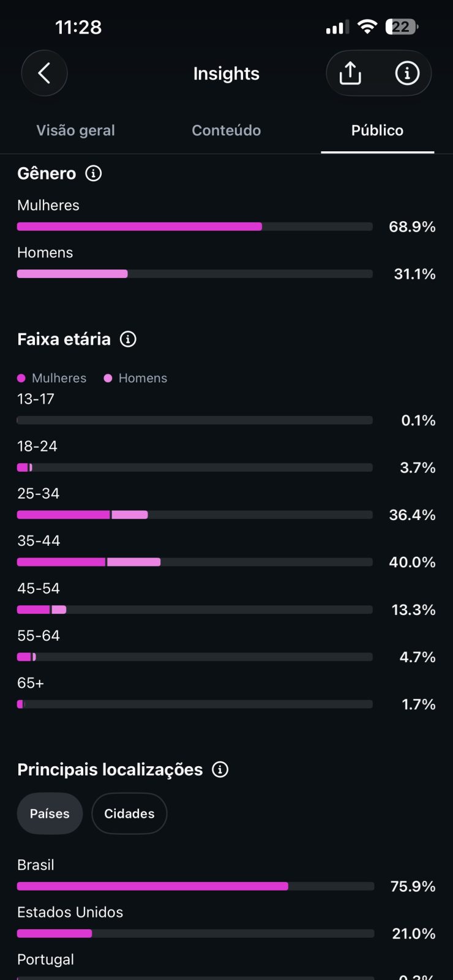453x980 pixels.
Task: Open info icon beside Gênero
Action: (x=94, y=173)
